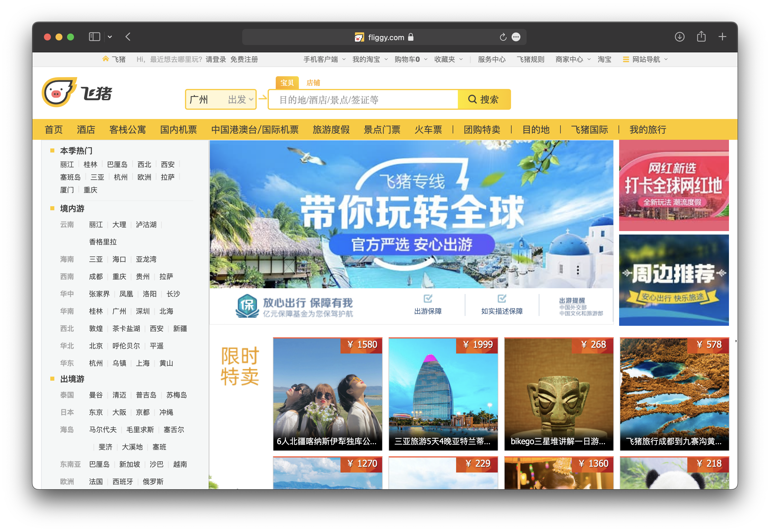The width and height of the screenshot is (770, 532).
Task: Open the 广州 出发 departure city dropdown
Action: tap(221, 99)
